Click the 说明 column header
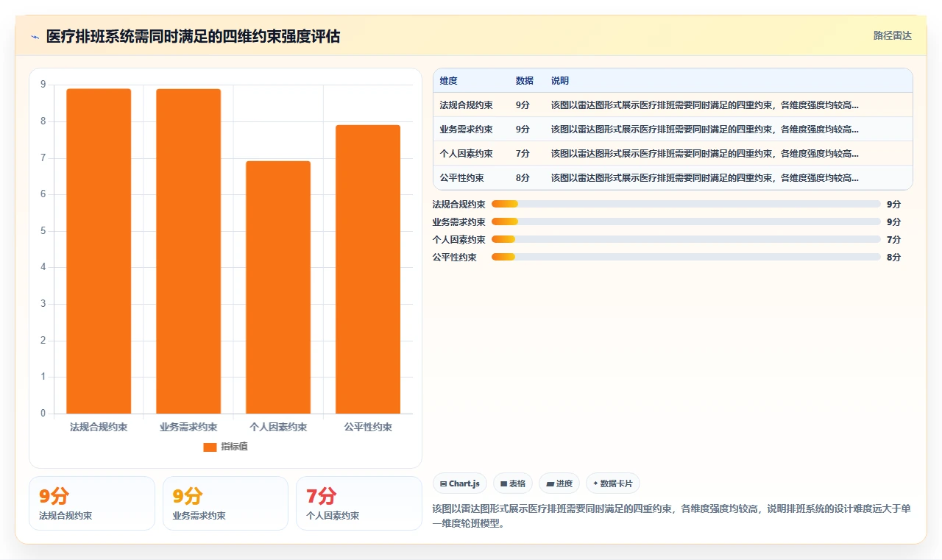 tap(559, 81)
